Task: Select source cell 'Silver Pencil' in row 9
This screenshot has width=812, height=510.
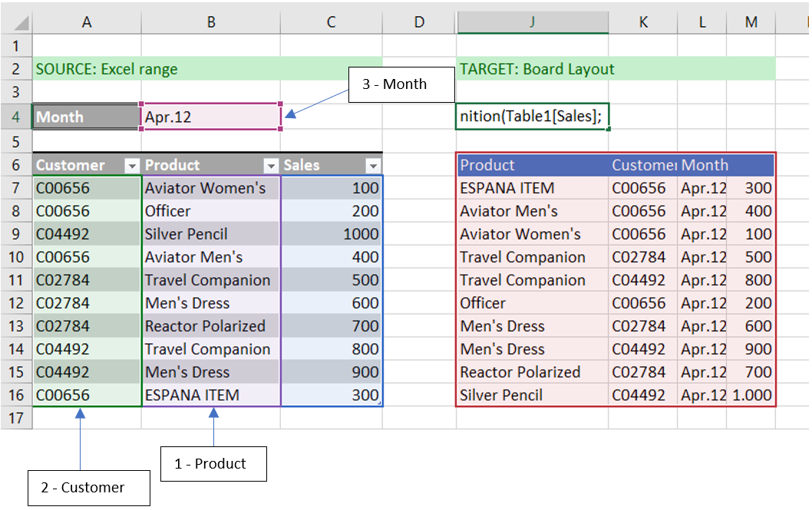Action: point(211,235)
